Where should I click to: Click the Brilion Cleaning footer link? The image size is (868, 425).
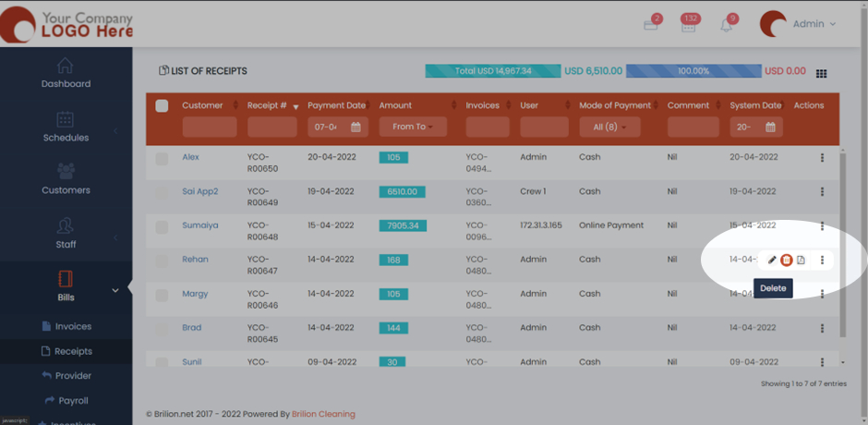pyautogui.click(x=323, y=414)
